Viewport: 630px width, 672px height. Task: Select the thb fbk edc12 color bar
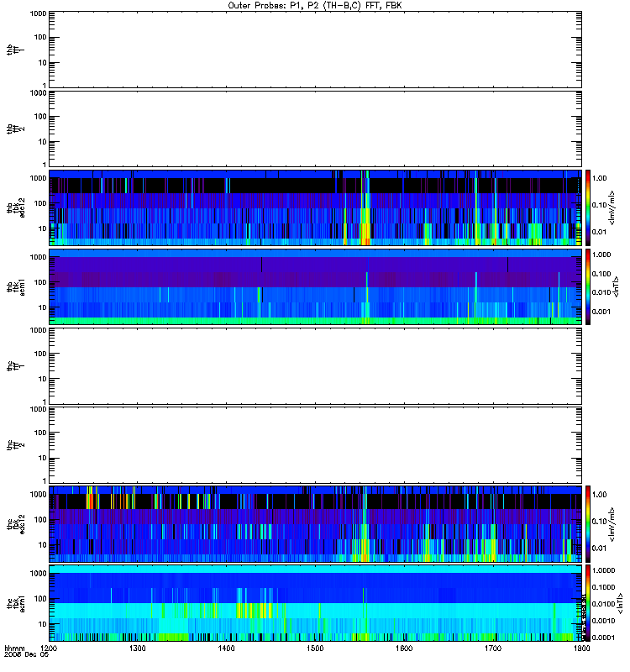(588, 207)
